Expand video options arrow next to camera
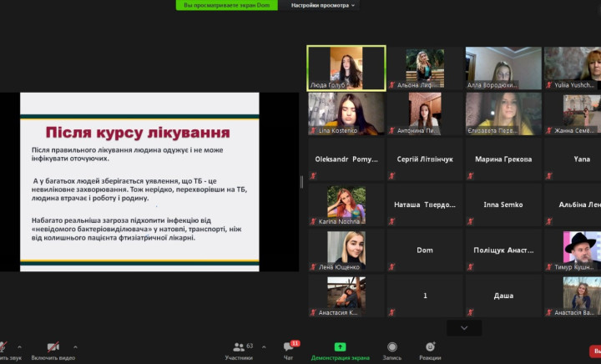 point(75,346)
